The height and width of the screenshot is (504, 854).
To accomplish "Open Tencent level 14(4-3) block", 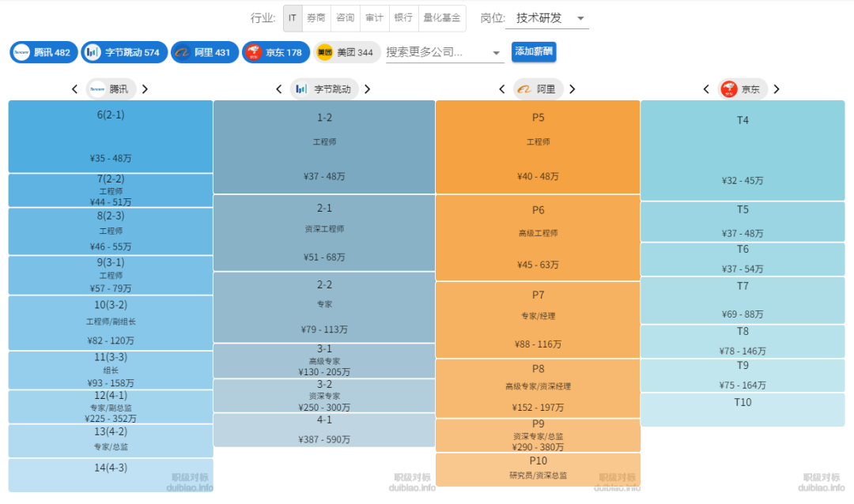I will pyautogui.click(x=111, y=475).
